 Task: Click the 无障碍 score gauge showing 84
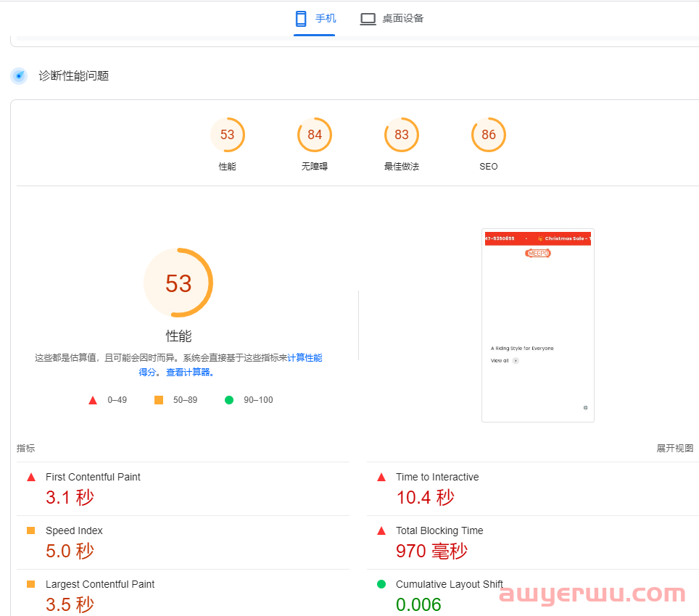tap(314, 135)
